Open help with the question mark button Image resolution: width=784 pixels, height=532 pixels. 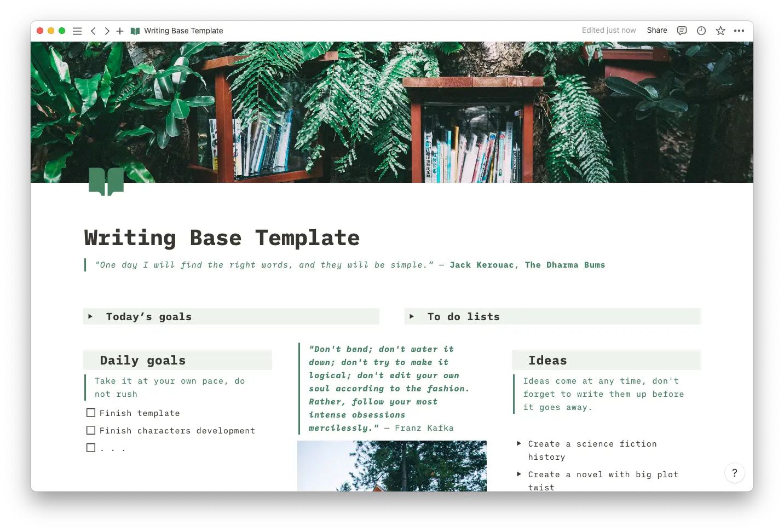click(x=735, y=473)
